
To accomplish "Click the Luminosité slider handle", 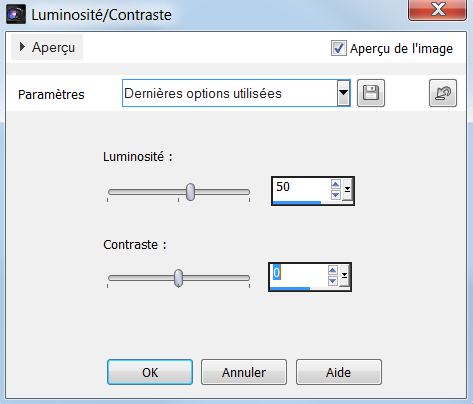I will point(190,192).
